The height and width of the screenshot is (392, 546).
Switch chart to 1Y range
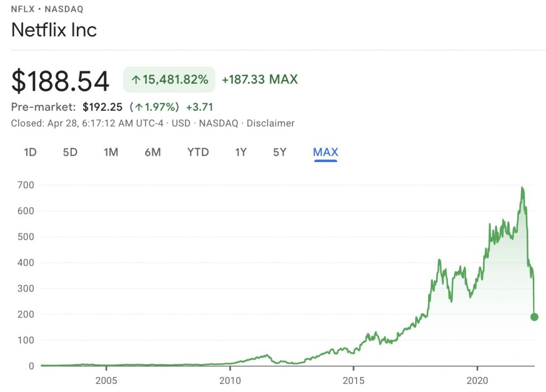(241, 152)
